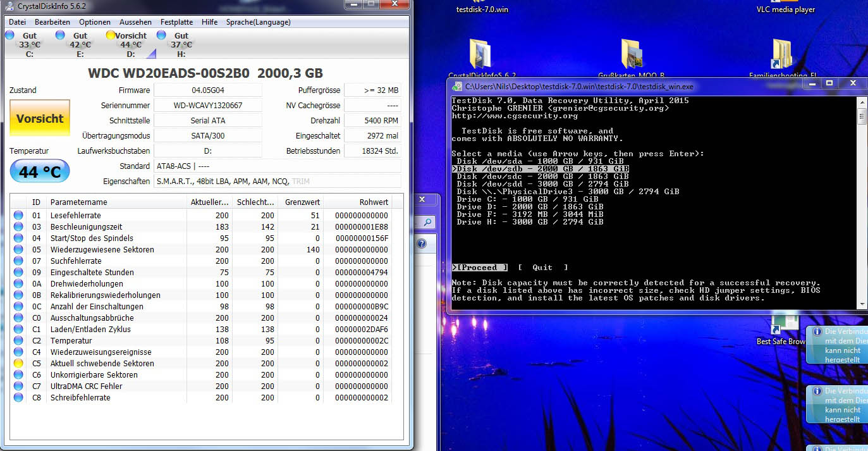Click the Übertragungsmodus field showing SATA/300
Screen dimensions: 868x451
pyautogui.click(x=208, y=136)
